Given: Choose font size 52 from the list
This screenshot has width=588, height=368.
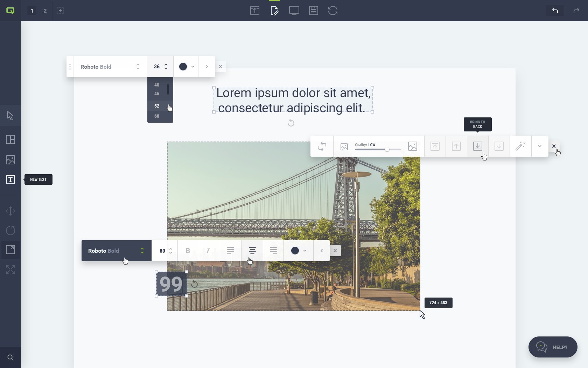Looking at the screenshot, I should pyautogui.click(x=157, y=106).
